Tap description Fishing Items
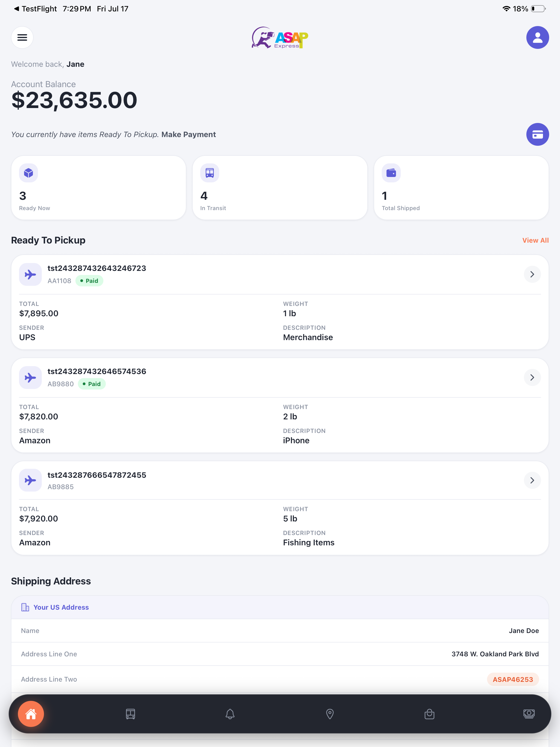The width and height of the screenshot is (560, 747). (308, 543)
